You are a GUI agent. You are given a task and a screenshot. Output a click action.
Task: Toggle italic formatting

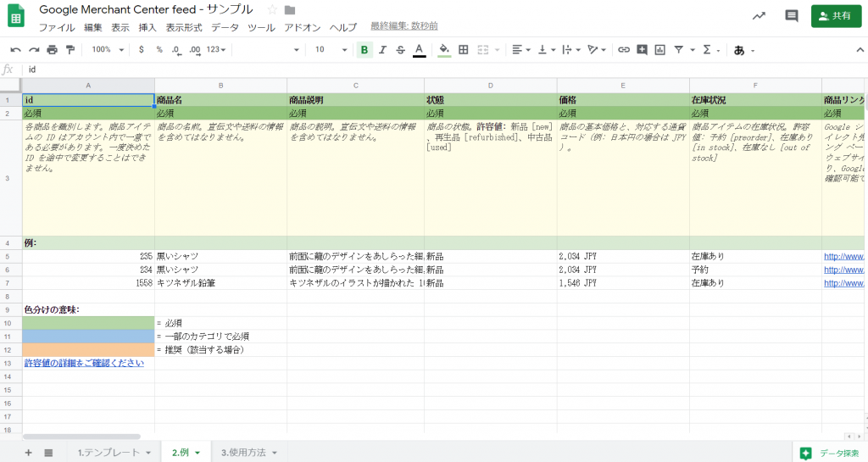(x=382, y=50)
